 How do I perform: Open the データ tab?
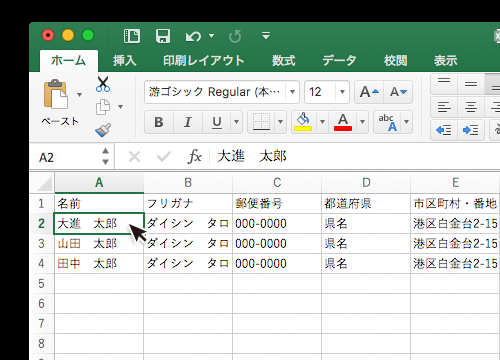(339, 61)
